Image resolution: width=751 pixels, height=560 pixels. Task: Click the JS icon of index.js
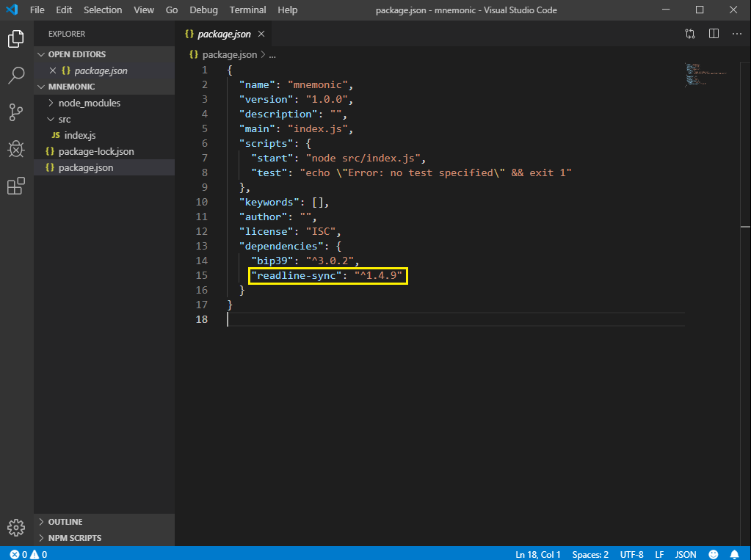tap(56, 135)
